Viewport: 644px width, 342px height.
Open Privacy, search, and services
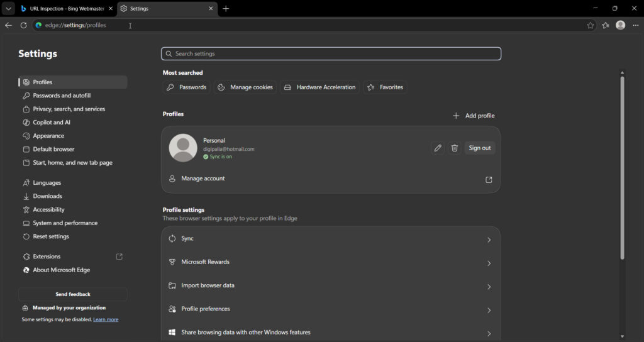click(73, 109)
